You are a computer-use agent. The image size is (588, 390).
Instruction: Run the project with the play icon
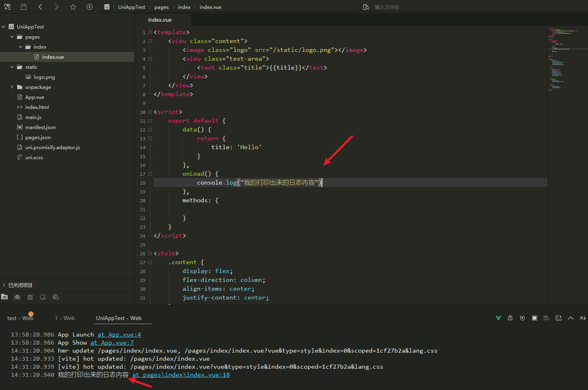click(x=90, y=7)
